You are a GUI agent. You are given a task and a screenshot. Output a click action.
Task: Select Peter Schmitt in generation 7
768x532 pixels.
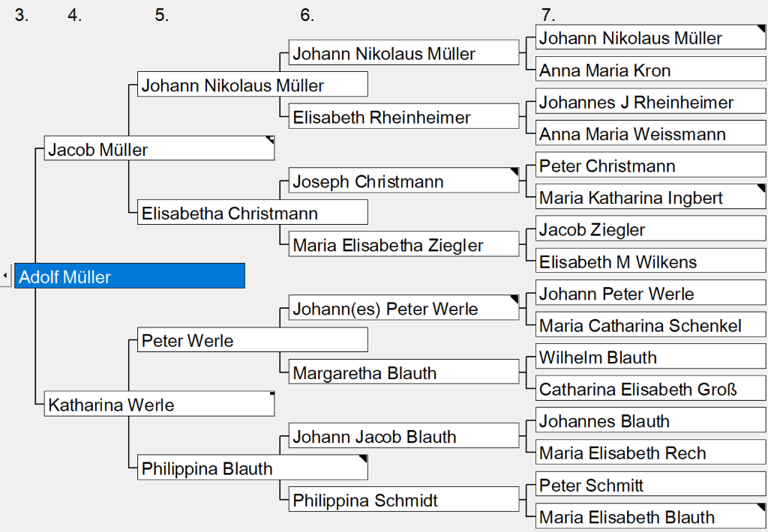(650, 484)
